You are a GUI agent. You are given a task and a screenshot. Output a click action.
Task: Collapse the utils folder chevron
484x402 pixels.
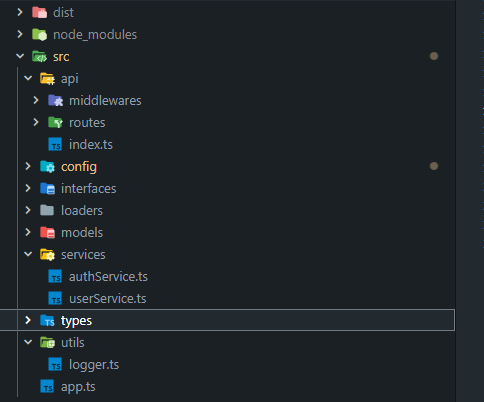[28, 342]
